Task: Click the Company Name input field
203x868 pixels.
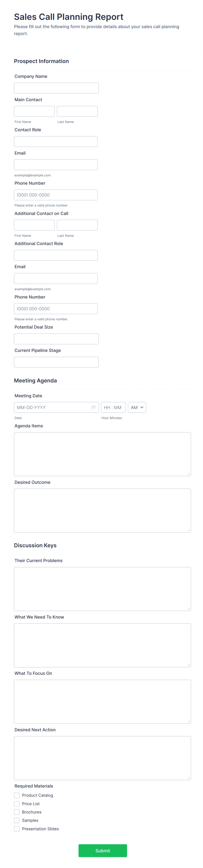Action: click(x=56, y=88)
